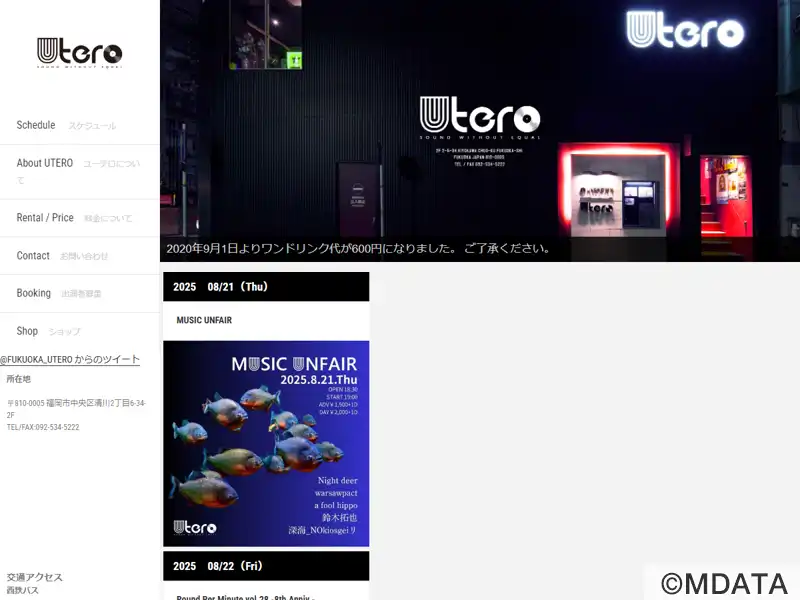800x600 pixels.
Task: Click the Utero logo in the sidebar
Action: tap(80, 53)
